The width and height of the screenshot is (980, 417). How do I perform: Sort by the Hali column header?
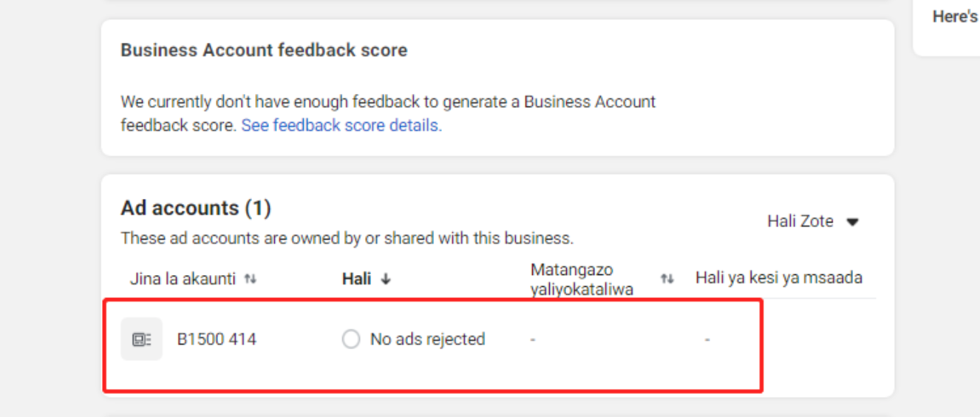tap(356, 279)
